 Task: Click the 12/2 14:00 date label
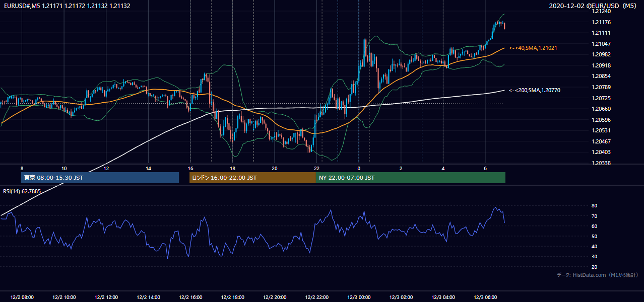pos(148,297)
